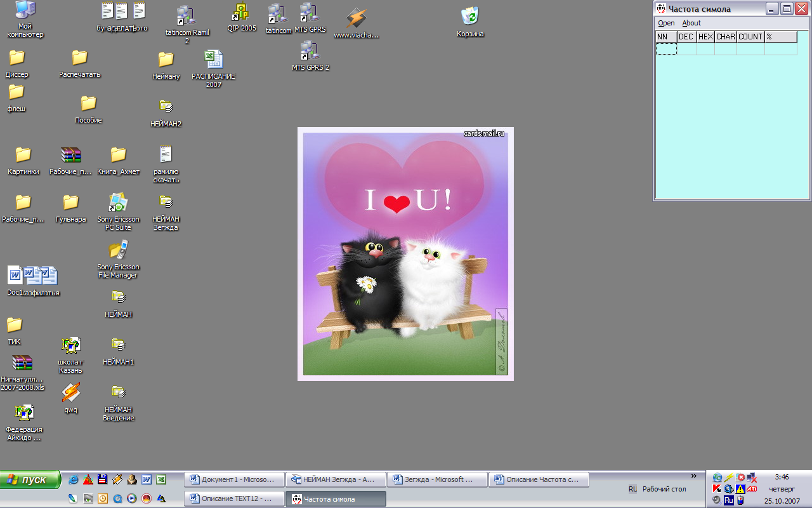Click the Рабочий стол toolbar label
This screenshot has width=812, height=508.
664,489
